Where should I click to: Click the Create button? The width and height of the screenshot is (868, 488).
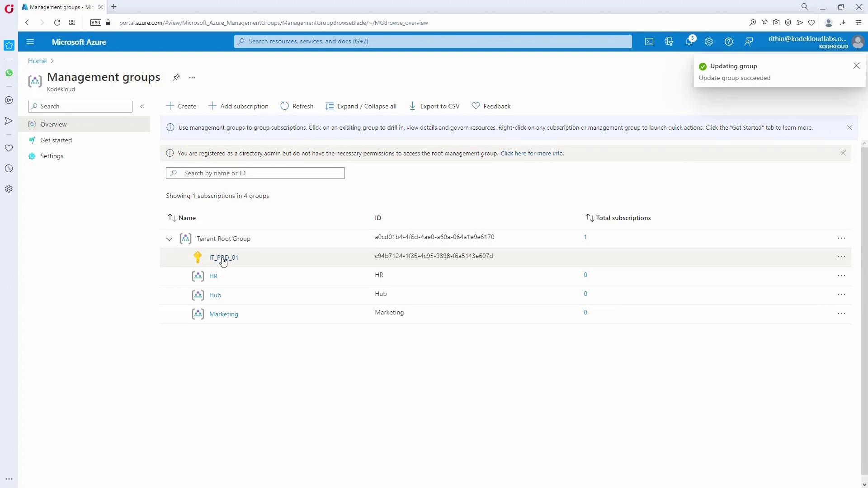coord(181,106)
